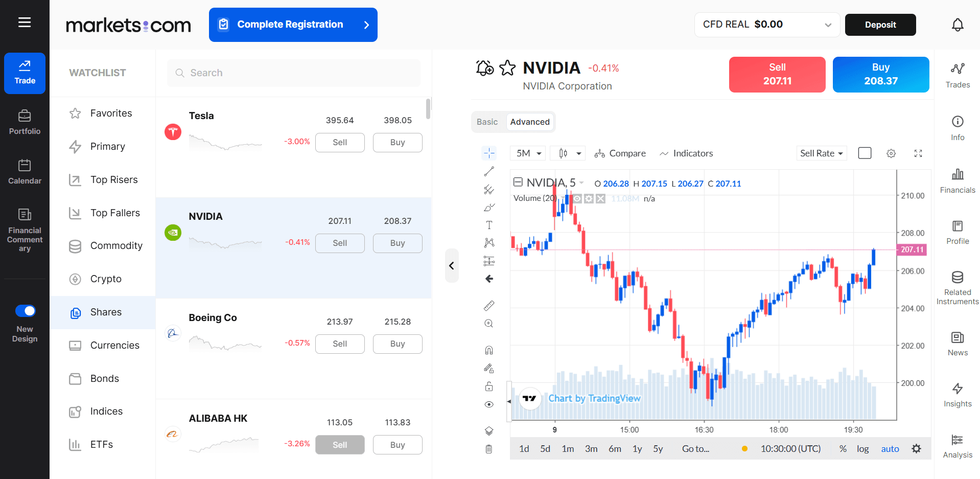Screen dimensions: 980x479
Task: Select the Crypto watchlist category
Action: [103, 279]
